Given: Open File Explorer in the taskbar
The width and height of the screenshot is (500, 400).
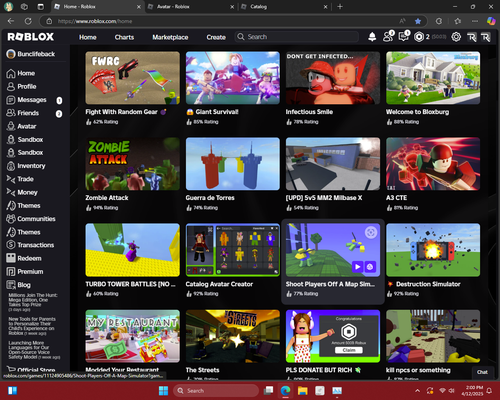Looking at the screenshot, I should click(302, 390).
